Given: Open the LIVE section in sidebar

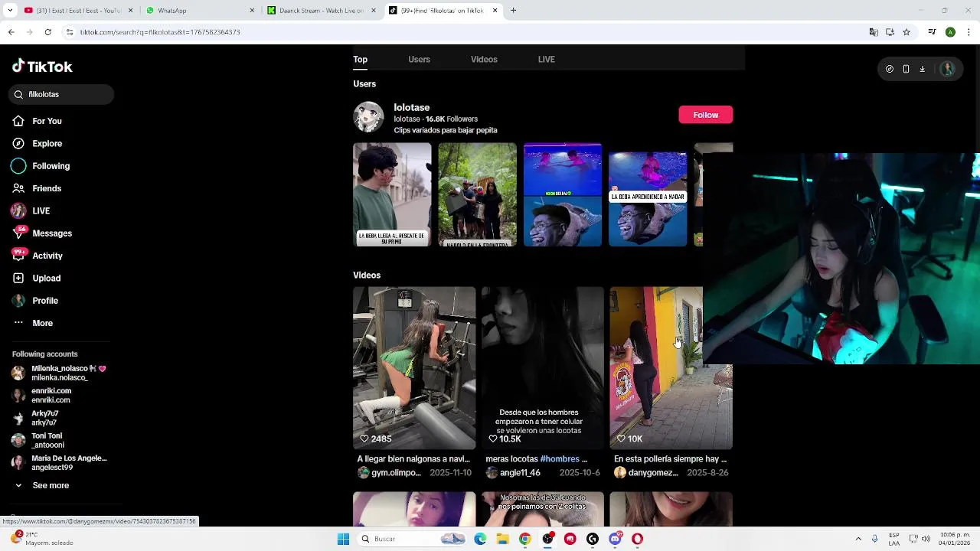Looking at the screenshot, I should 31,210.
